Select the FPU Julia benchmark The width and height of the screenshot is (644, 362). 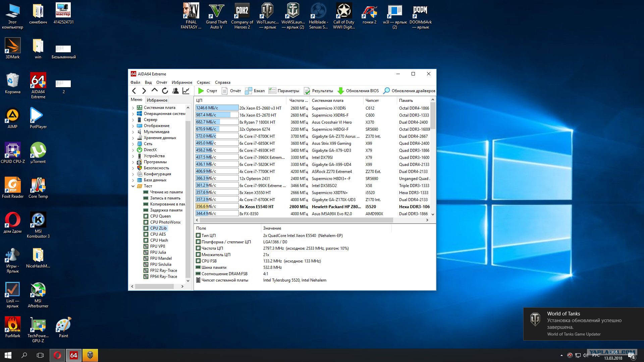tap(158, 252)
